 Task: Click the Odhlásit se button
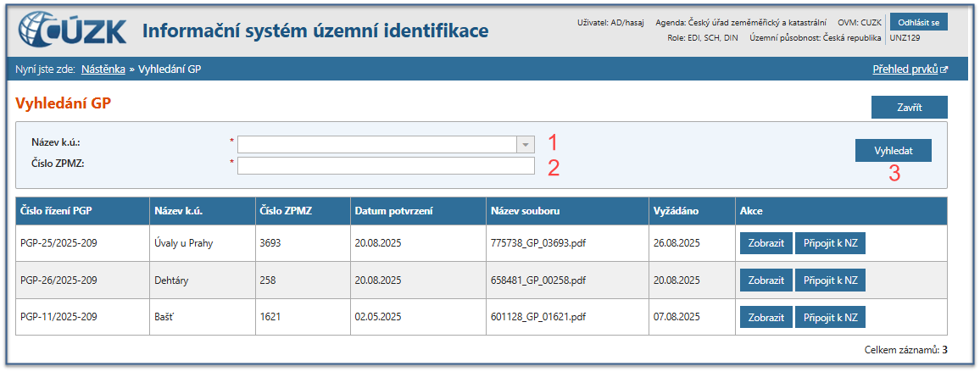point(919,23)
